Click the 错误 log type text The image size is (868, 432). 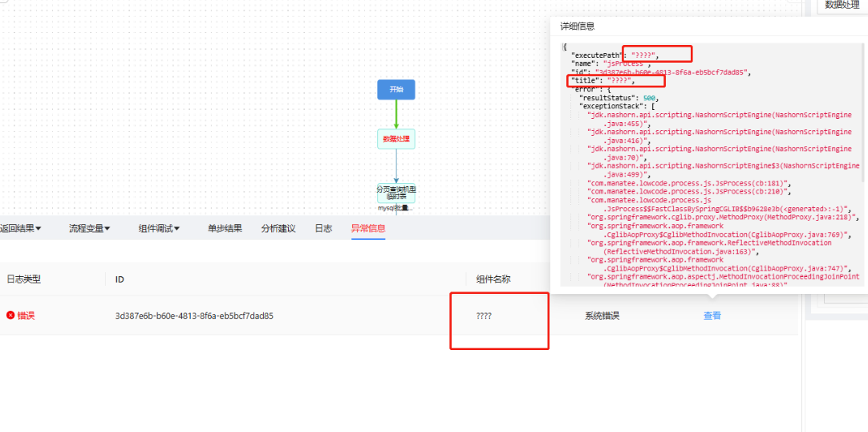(26, 316)
